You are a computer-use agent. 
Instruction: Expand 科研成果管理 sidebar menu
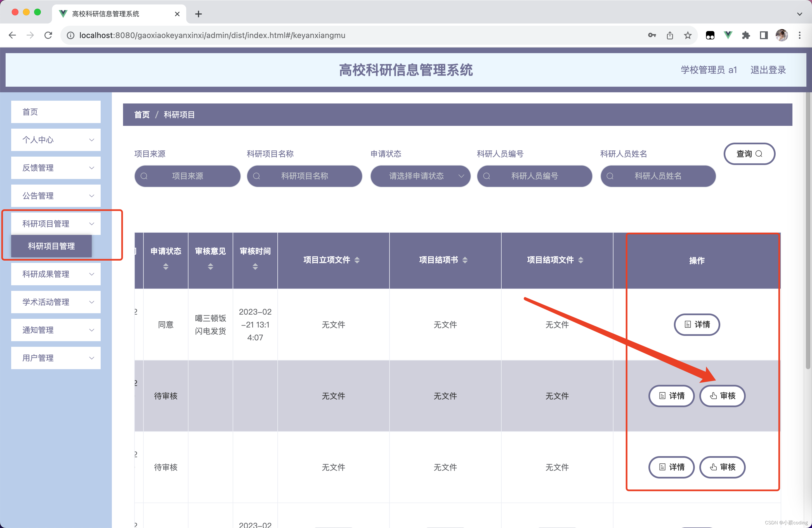[x=56, y=274]
